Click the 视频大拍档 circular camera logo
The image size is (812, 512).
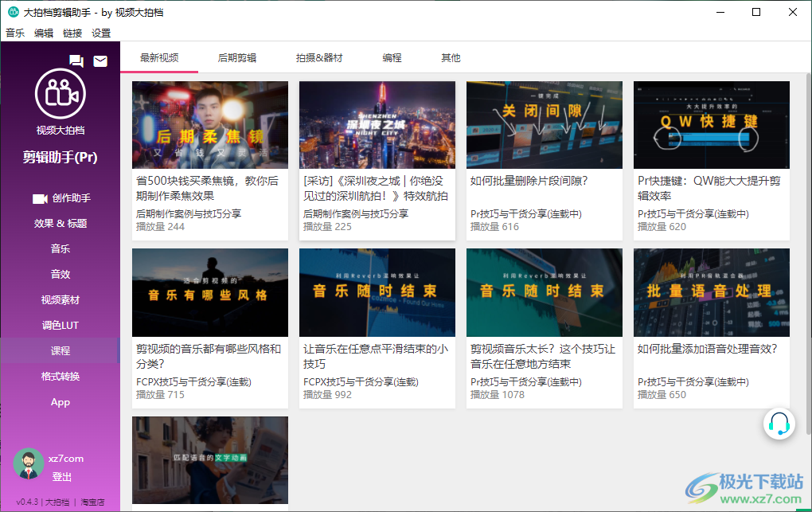60,94
